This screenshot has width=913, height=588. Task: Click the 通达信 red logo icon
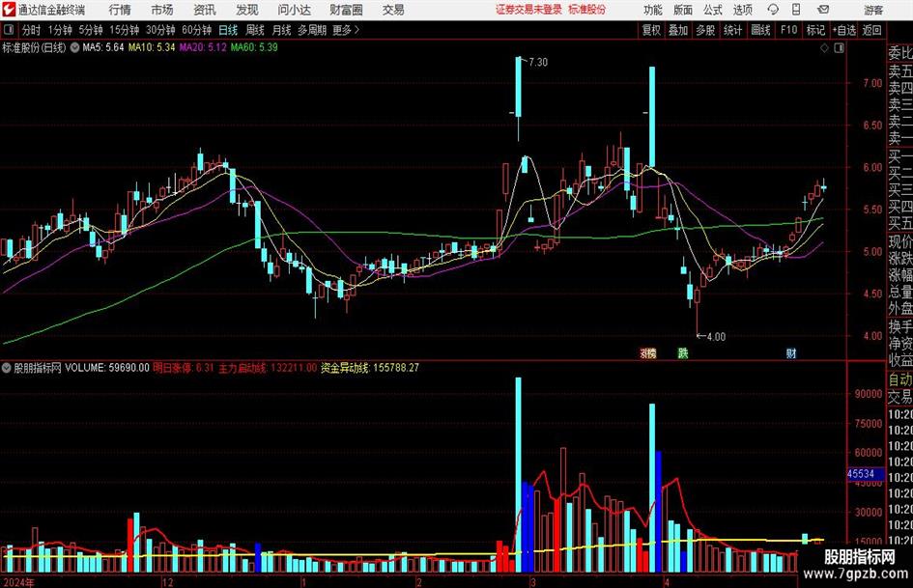point(9,10)
